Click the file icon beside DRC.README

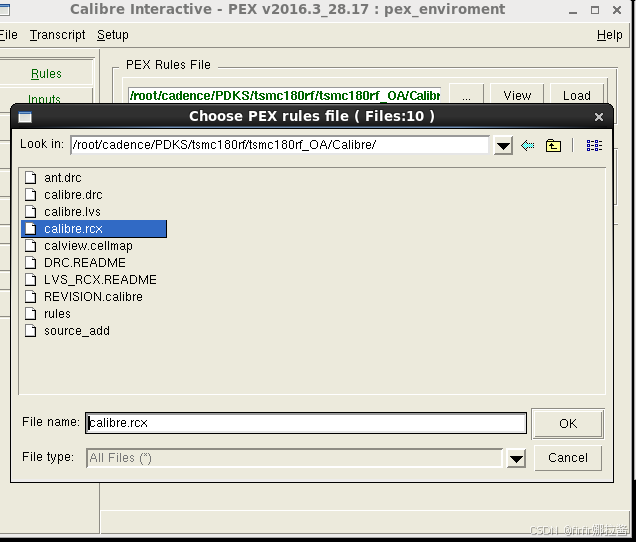pyautogui.click(x=30, y=263)
